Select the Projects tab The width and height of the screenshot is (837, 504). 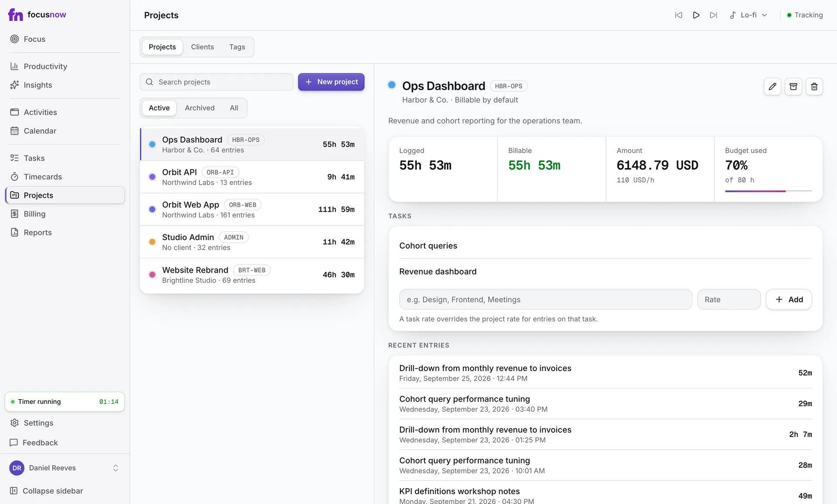(x=162, y=47)
